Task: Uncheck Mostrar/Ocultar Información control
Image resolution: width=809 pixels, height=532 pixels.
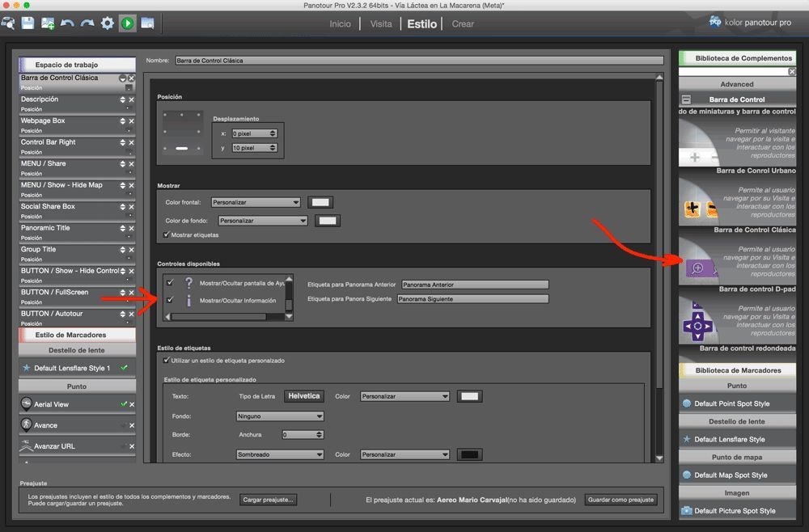Action: tap(170, 300)
